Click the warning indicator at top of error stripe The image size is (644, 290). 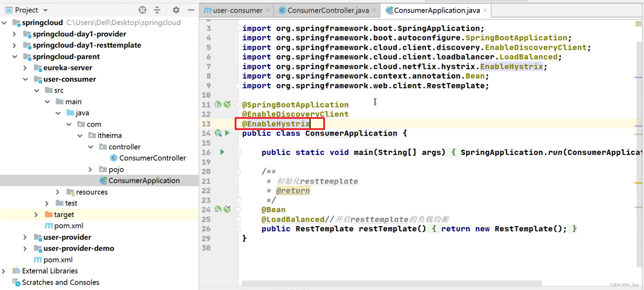click(x=638, y=23)
